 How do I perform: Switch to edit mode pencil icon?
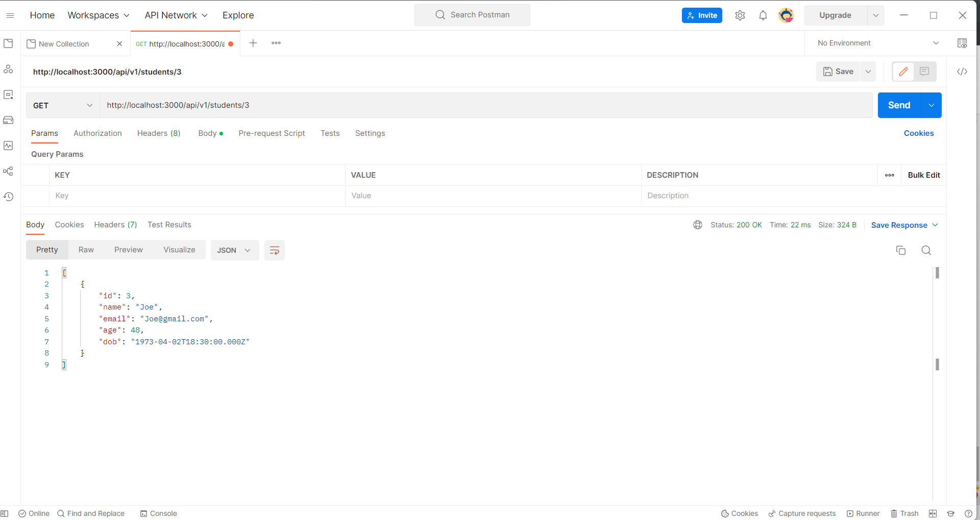click(903, 72)
